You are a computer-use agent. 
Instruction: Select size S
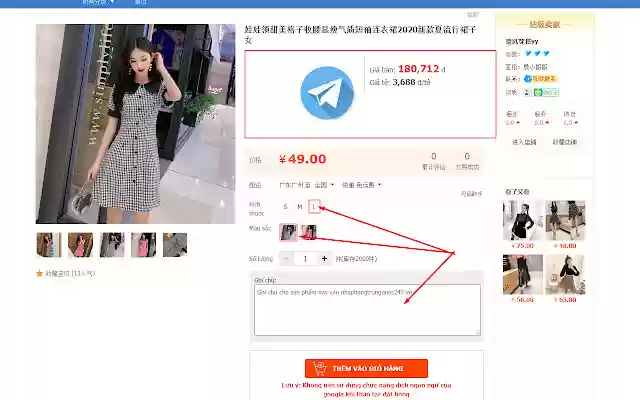point(285,207)
